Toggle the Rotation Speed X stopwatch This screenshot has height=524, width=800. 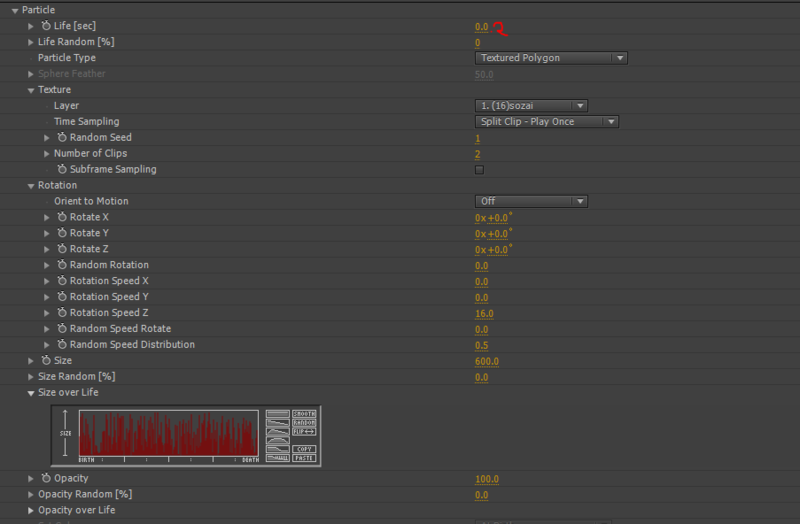62,281
